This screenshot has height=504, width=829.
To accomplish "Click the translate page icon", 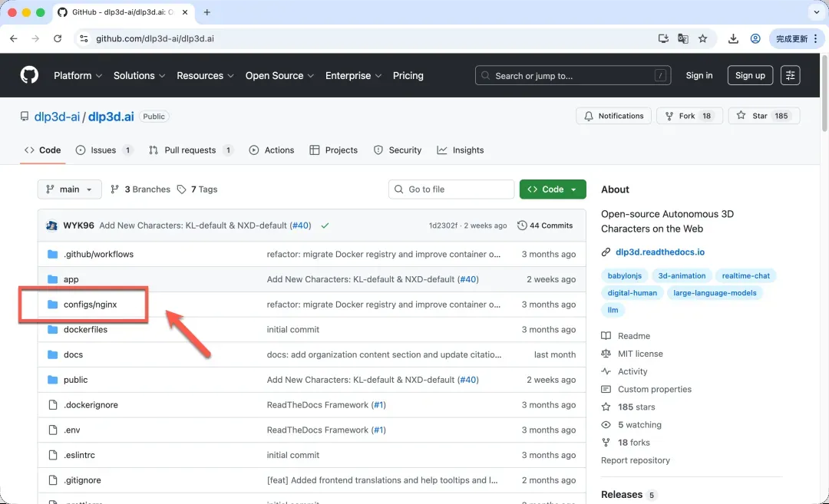I will click(682, 38).
